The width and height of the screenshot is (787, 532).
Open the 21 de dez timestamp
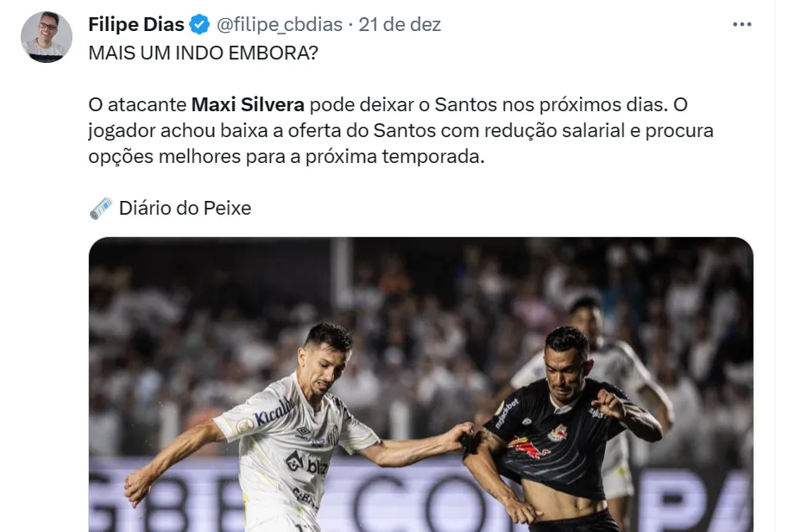(x=400, y=24)
